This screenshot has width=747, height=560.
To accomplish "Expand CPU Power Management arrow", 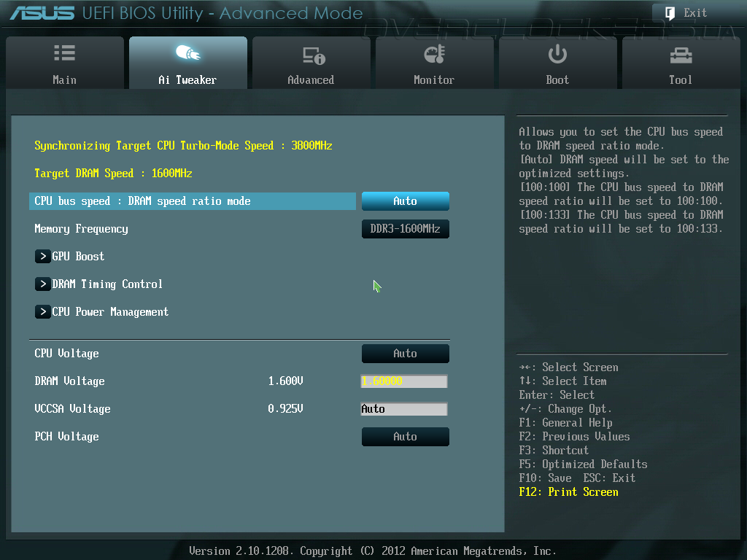I will 42,312.
